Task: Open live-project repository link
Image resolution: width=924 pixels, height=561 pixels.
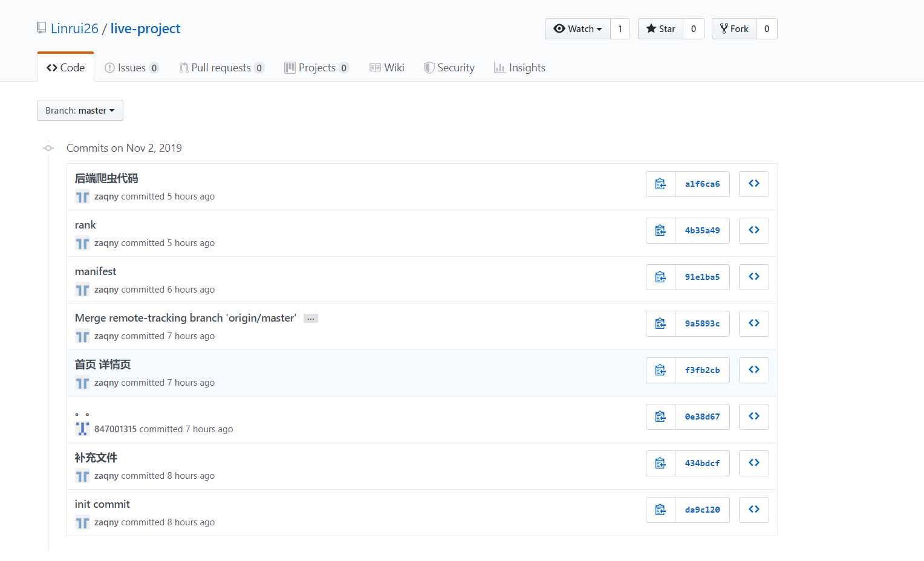Action: (145, 28)
